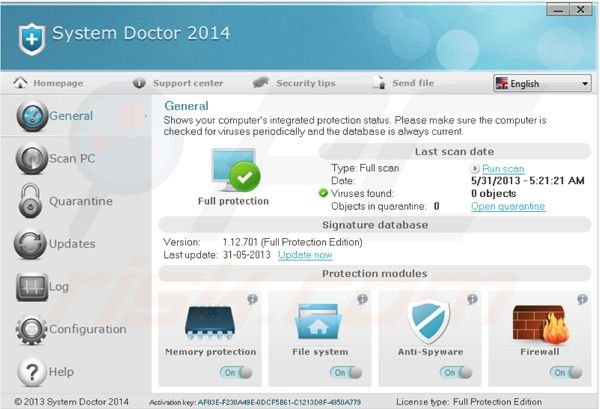The height and width of the screenshot is (409, 600).
Task: Open info for Anti-Spyware module
Action: tap(472, 299)
